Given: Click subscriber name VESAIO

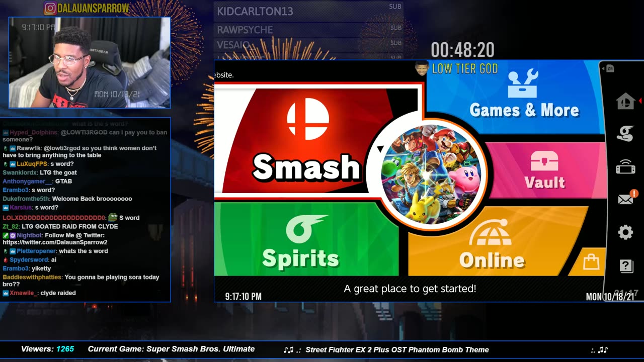Looking at the screenshot, I should coord(233,45).
